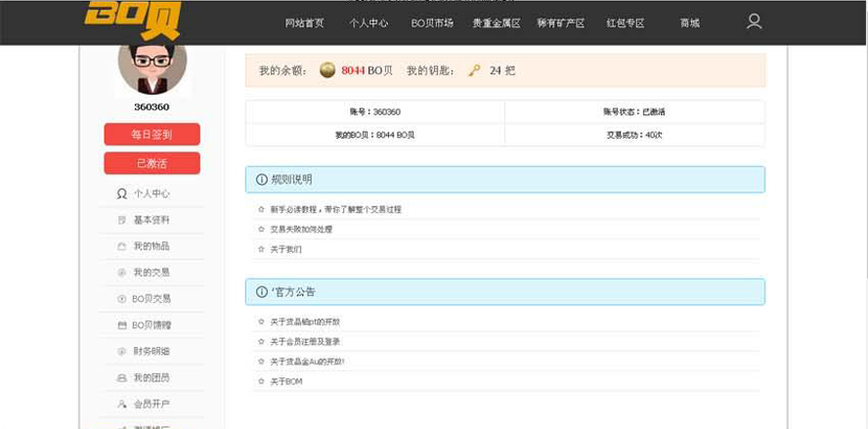This screenshot has height=429, width=868.
Task: Click the 基本资料 sidebar icon
Action: [x=122, y=220]
